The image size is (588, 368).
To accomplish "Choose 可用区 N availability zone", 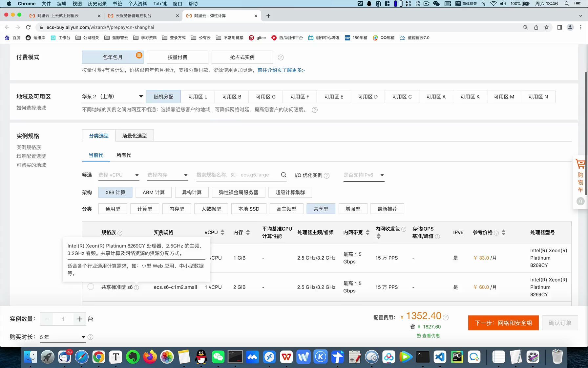I will (538, 97).
